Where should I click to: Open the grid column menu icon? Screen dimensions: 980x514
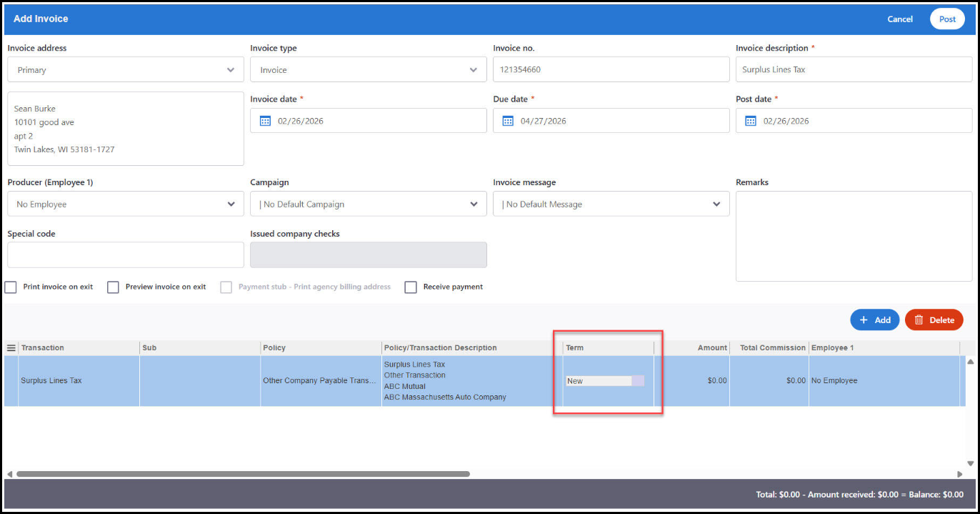(x=11, y=348)
